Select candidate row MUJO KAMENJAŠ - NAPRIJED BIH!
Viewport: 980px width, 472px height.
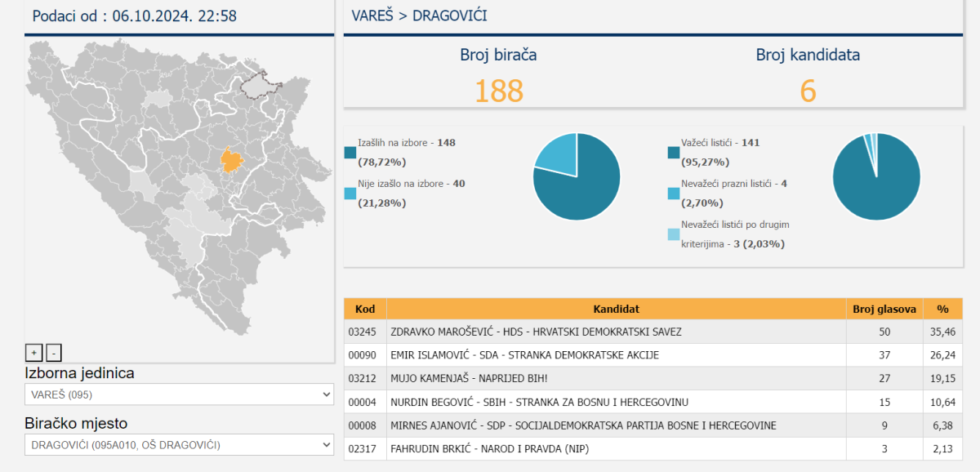pyautogui.click(x=653, y=379)
